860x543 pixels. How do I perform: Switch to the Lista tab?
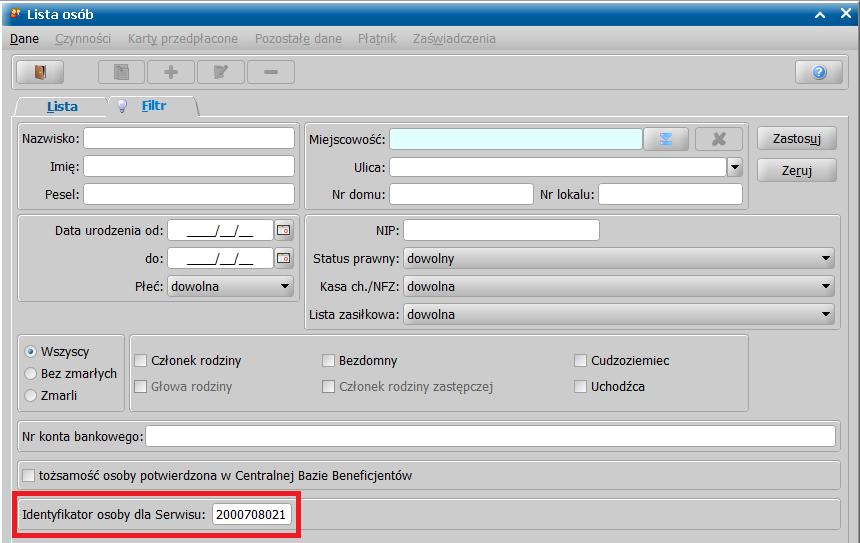62,106
